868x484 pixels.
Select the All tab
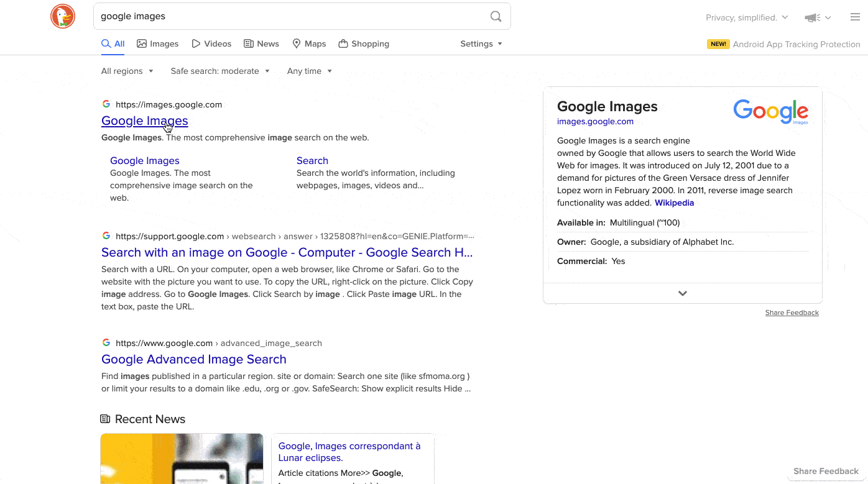(x=113, y=44)
